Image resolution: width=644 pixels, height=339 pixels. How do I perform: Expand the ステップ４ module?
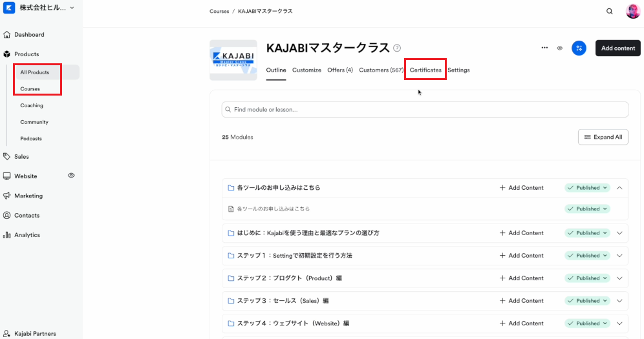point(620,324)
